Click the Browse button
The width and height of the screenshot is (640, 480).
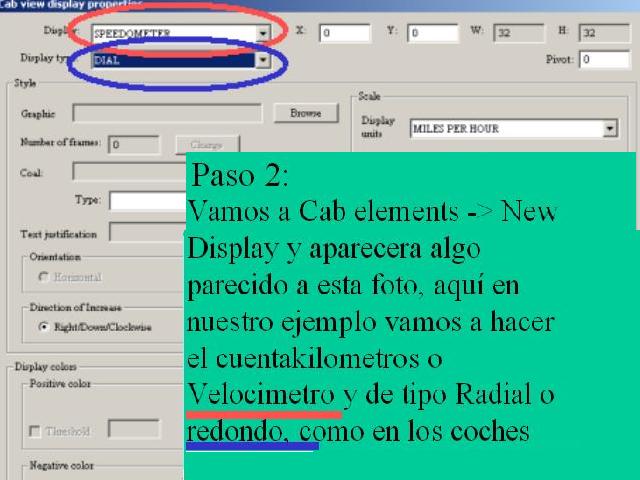pos(305,114)
